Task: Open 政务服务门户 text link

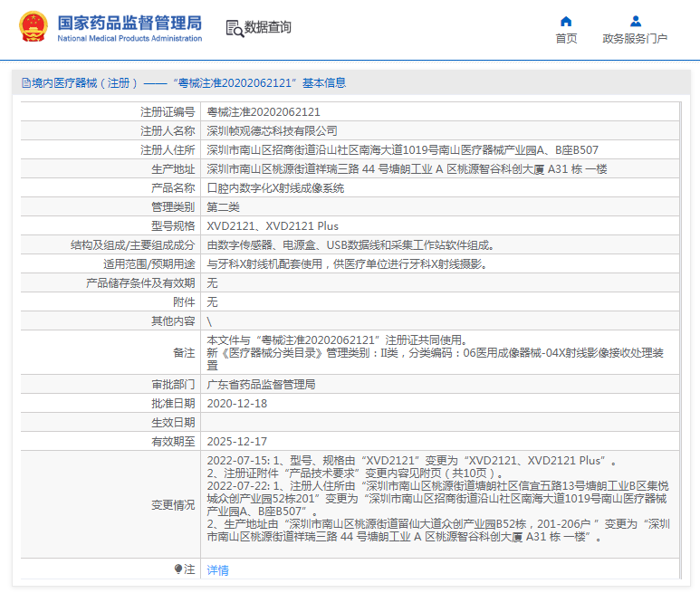Action: (635, 38)
